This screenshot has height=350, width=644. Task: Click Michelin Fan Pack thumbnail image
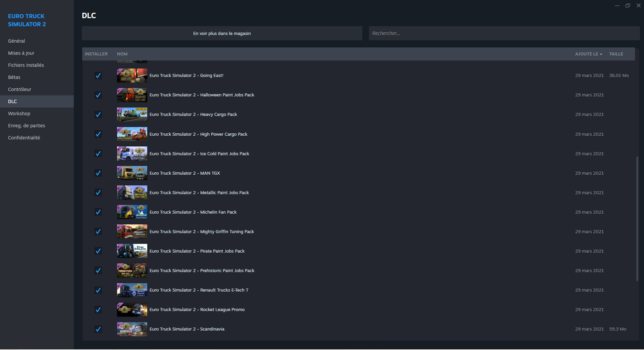[x=132, y=212]
